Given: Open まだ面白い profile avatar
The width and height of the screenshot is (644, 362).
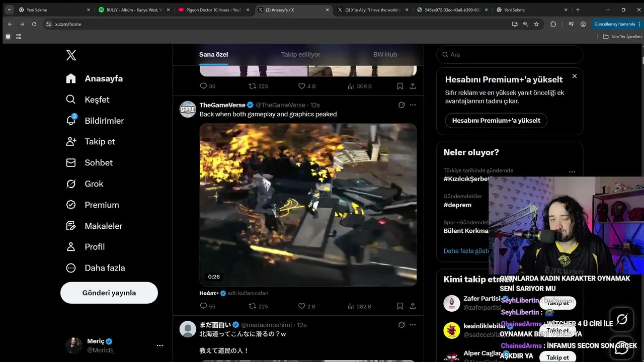Looking at the screenshot, I should coord(188,329).
